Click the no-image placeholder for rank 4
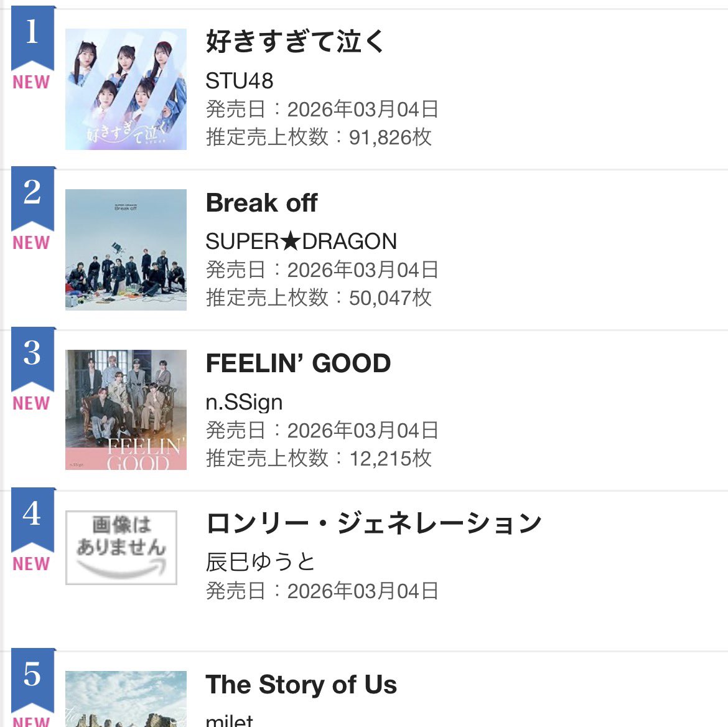The height and width of the screenshot is (727, 728). pyautogui.click(x=121, y=547)
